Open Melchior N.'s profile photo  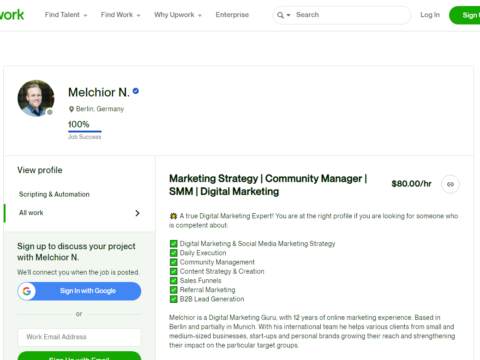(x=36, y=98)
